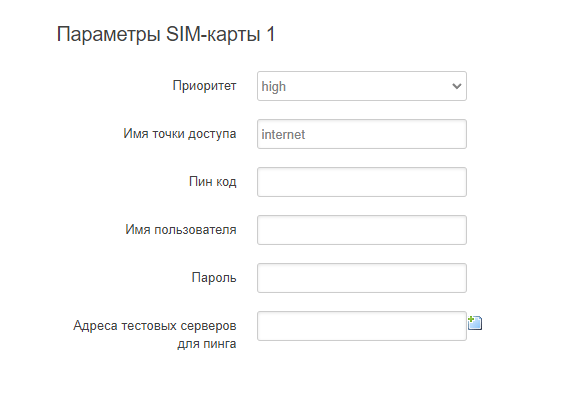
Task: Click the Имя пользователя label
Action: (181, 230)
